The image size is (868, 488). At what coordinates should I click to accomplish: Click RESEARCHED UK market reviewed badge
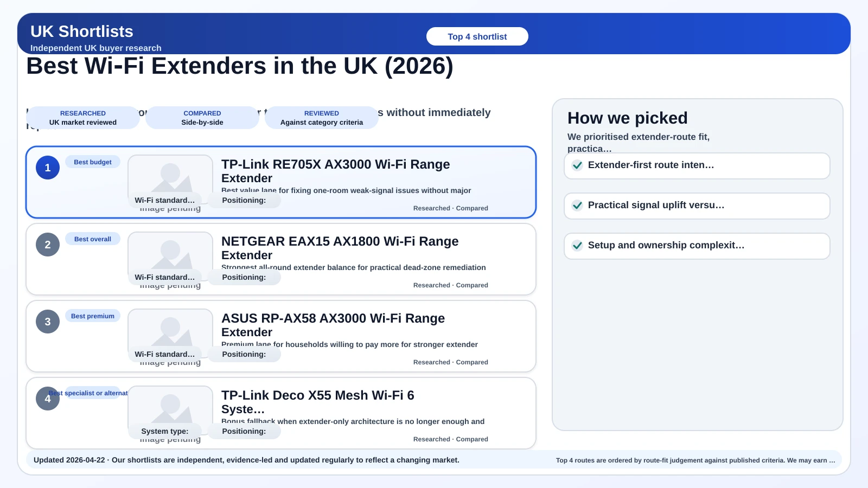(x=83, y=118)
